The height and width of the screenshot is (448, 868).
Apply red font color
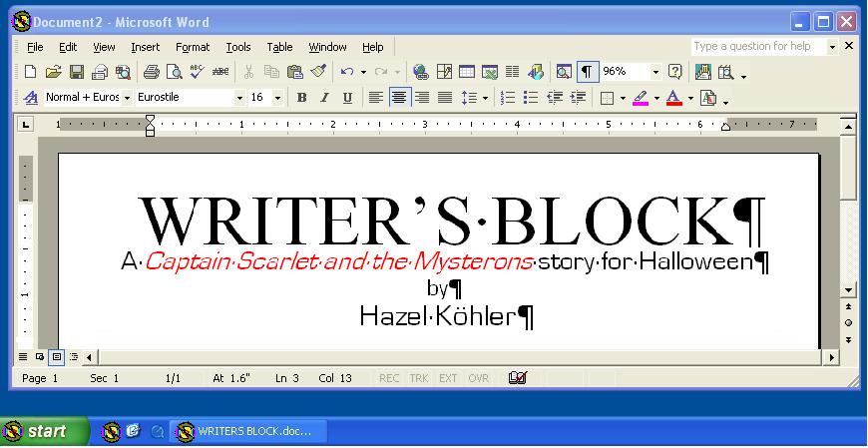coord(673,98)
